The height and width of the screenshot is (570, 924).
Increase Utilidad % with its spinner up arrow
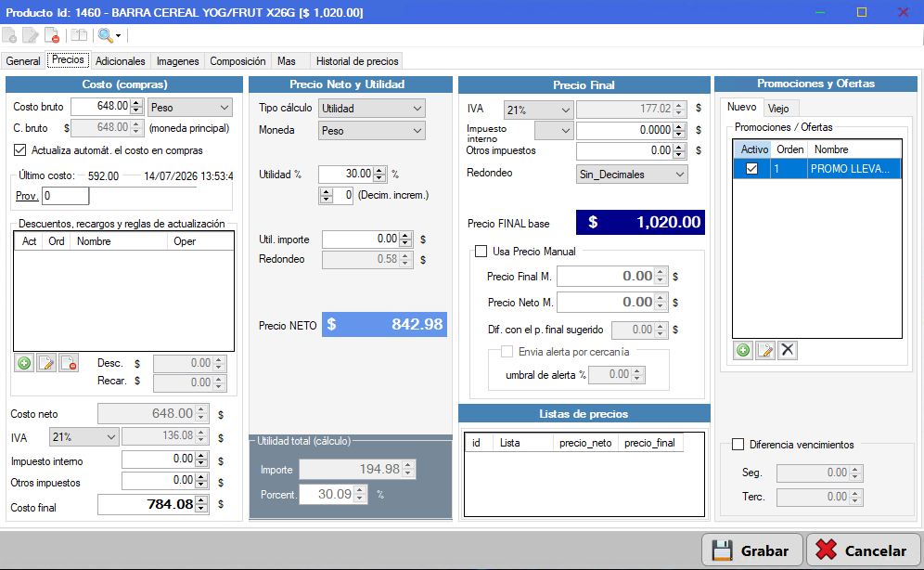pos(380,171)
